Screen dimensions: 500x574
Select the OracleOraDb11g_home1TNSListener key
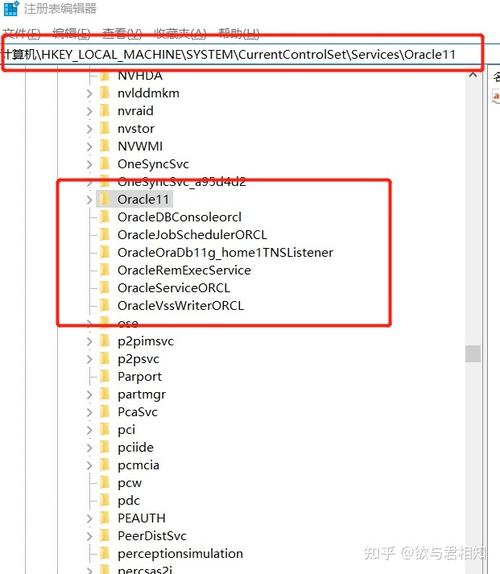[x=225, y=253]
